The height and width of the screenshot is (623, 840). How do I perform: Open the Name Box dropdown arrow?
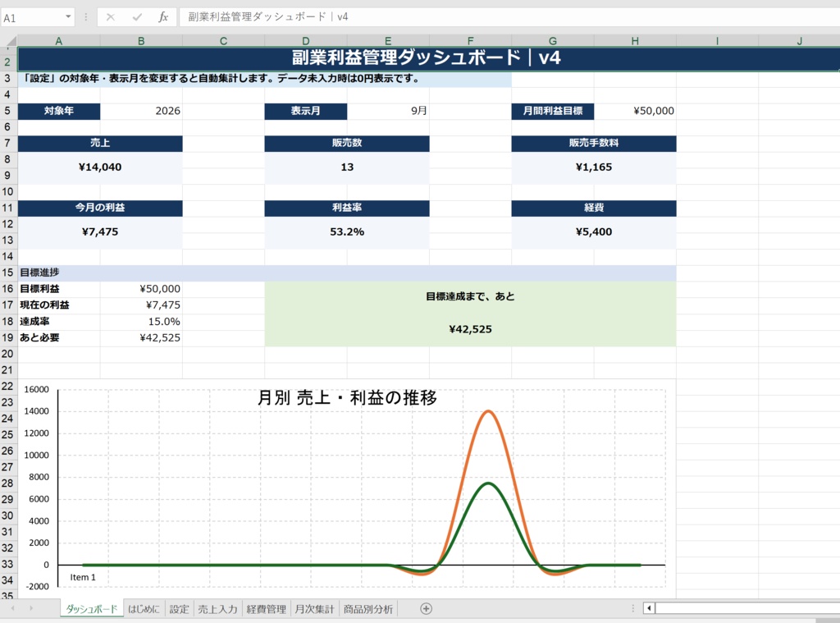pos(68,17)
